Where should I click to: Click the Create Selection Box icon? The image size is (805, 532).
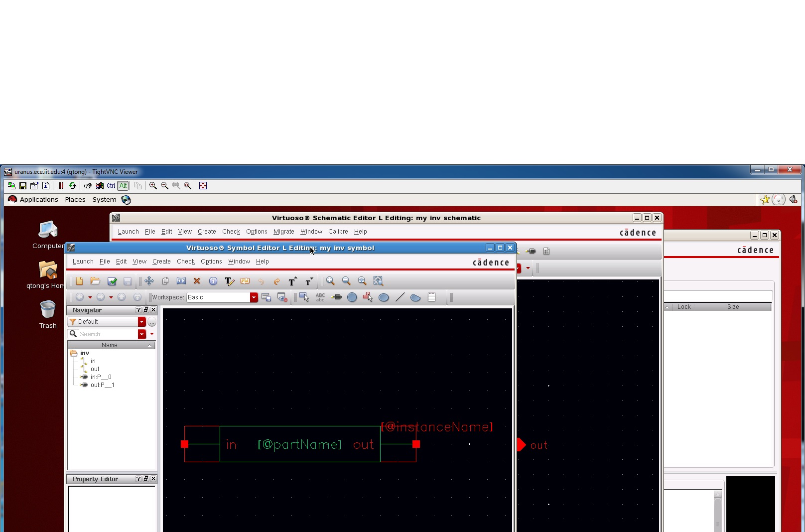(x=304, y=297)
